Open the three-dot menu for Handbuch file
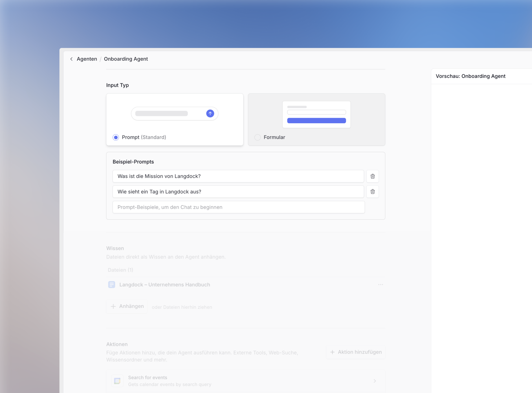 [380, 284]
